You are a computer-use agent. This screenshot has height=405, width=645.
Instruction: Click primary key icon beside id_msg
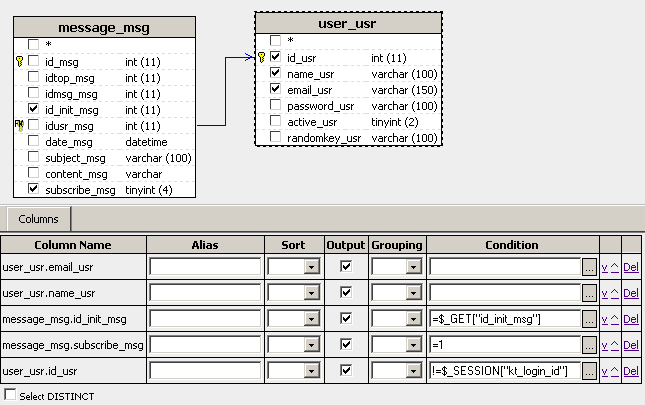pos(19,61)
